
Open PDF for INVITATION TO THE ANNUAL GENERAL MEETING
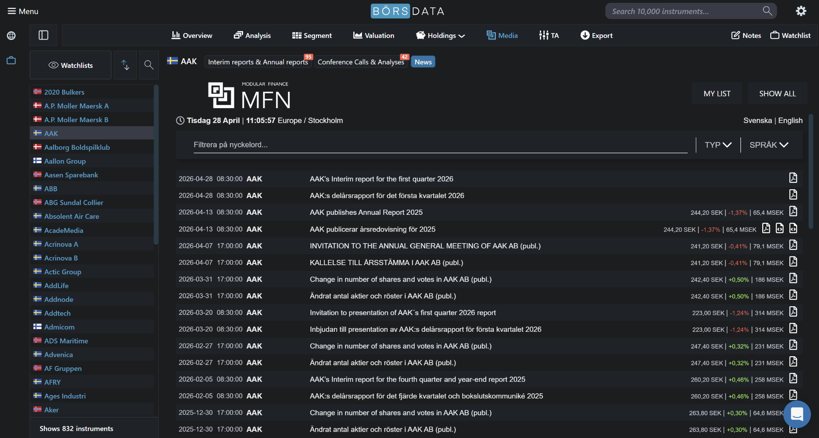pos(793,245)
